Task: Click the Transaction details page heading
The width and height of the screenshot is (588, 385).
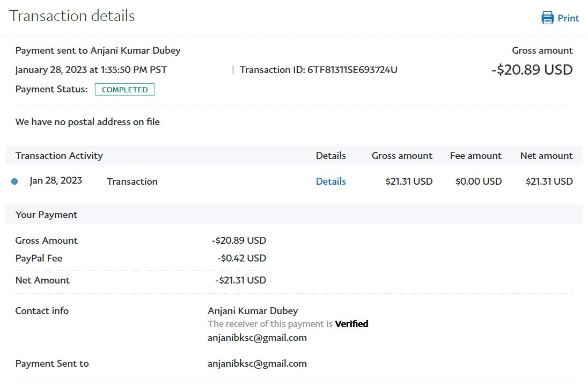Action: (x=72, y=16)
